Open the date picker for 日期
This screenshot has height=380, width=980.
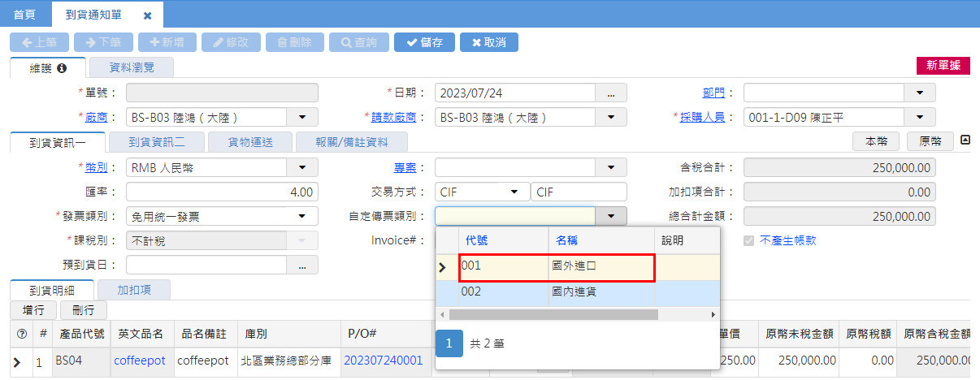pyautogui.click(x=611, y=93)
